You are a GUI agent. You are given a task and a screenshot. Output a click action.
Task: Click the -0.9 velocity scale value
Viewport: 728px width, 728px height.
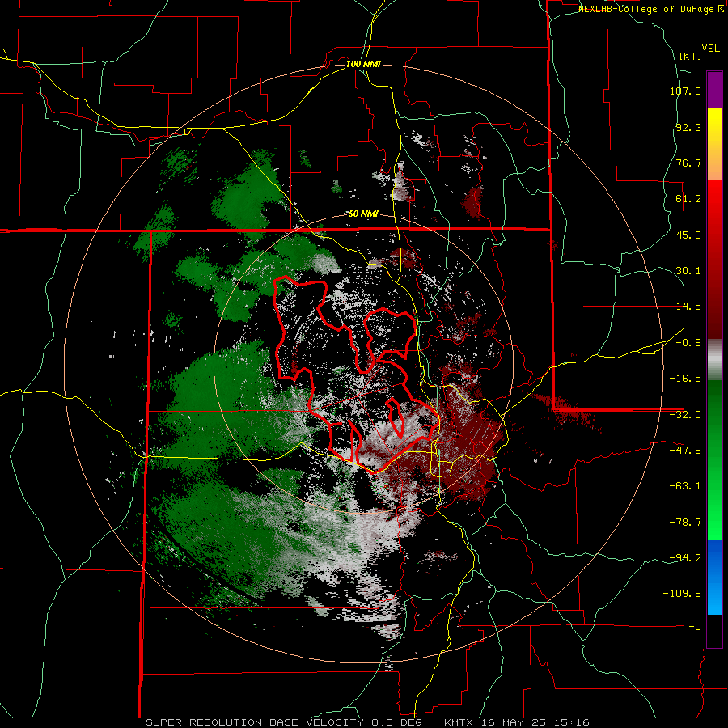(688, 343)
